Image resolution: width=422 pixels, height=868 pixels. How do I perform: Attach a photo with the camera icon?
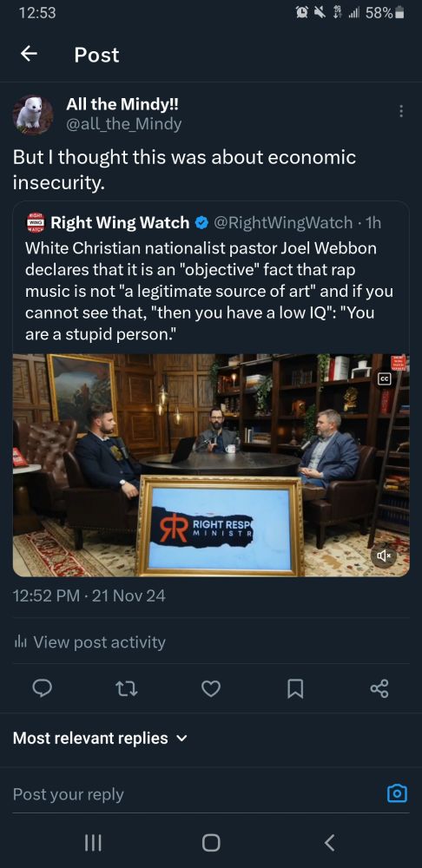pos(397,794)
